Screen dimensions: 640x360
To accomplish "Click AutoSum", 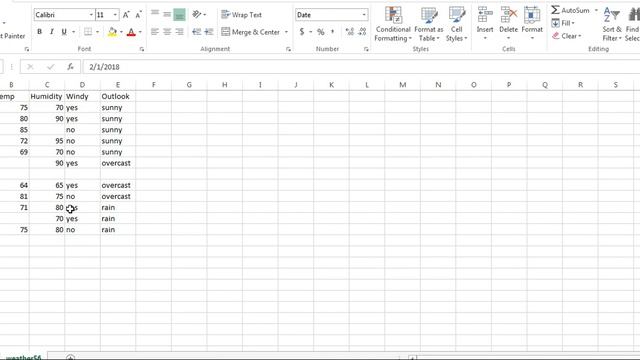I will pyautogui.click(x=570, y=10).
